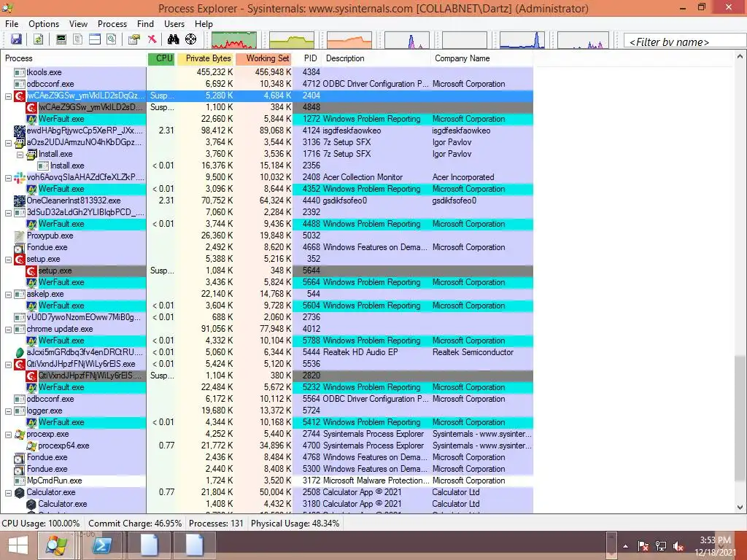Click the icon of ewdHAbgRjywcCp5XeRP process

click(20, 131)
